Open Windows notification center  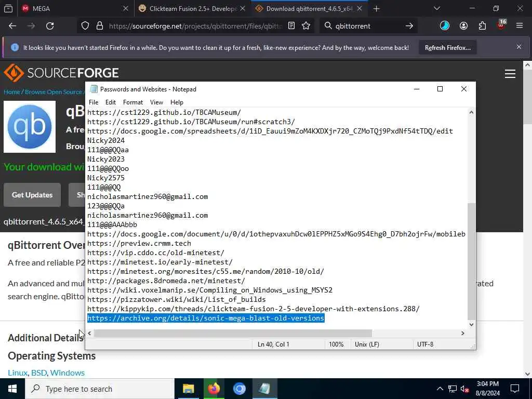(515, 389)
